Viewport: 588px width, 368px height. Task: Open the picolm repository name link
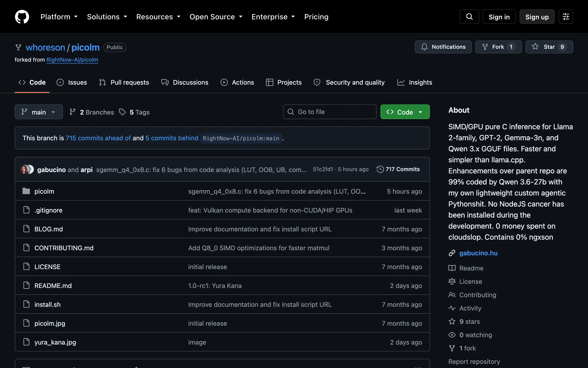click(x=85, y=47)
